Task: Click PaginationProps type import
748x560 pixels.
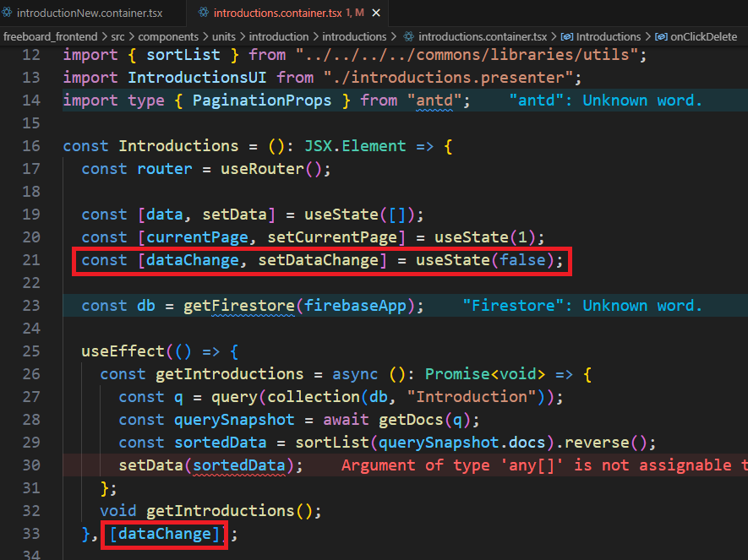Action: point(262,101)
